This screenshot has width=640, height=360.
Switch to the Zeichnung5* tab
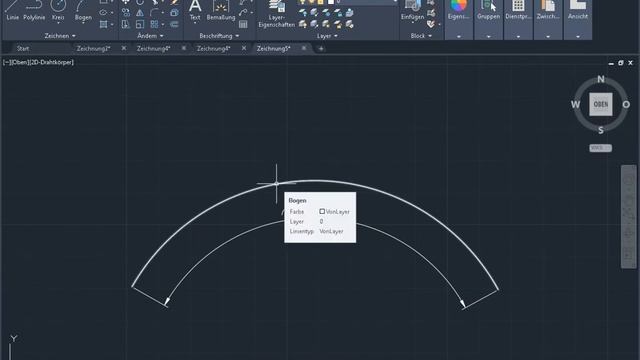(x=273, y=48)
